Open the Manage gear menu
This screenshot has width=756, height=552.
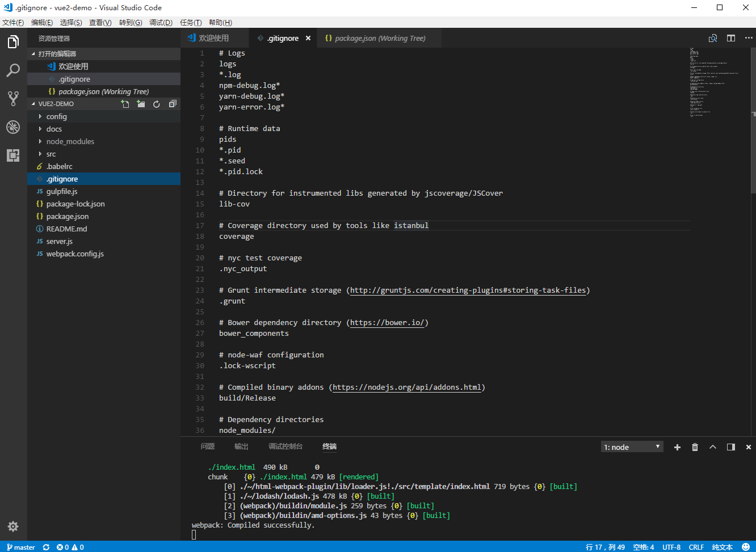click(x=13, y=526)
